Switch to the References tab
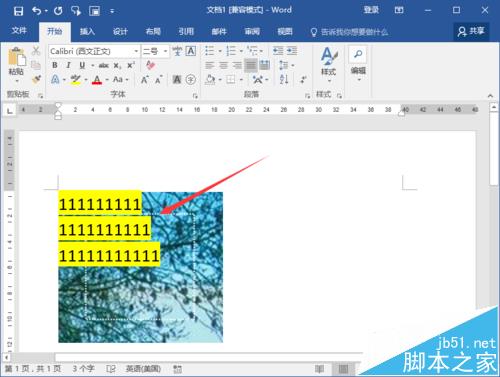Screen dimensions: 500x377 point(186,32)
